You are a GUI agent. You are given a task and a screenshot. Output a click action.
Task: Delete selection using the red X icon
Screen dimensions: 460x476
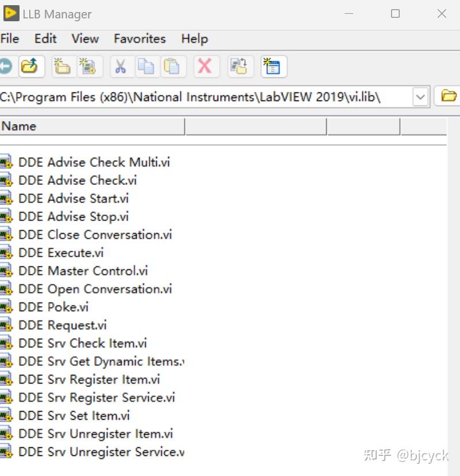[206, 66]
